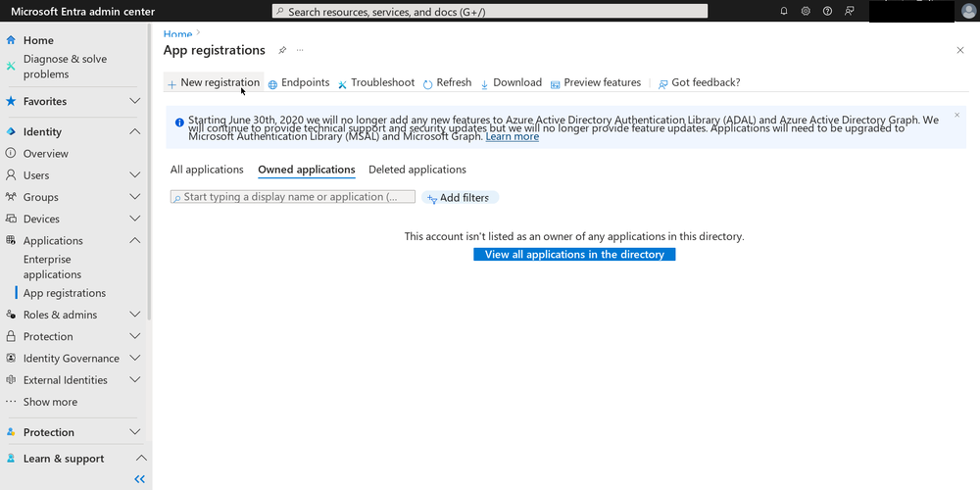Click Add filters
This screenshot has height=490, width=980.
click(460, 198)
